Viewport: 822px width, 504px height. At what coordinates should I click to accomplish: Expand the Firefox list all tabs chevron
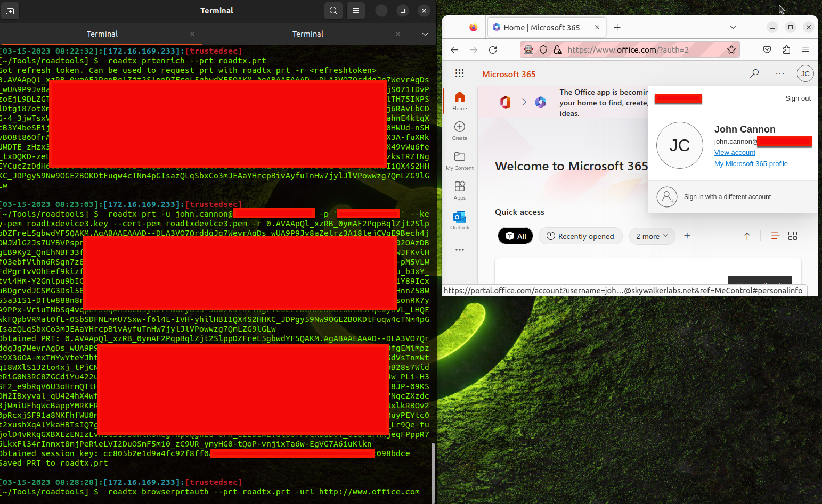coord(733,27)
